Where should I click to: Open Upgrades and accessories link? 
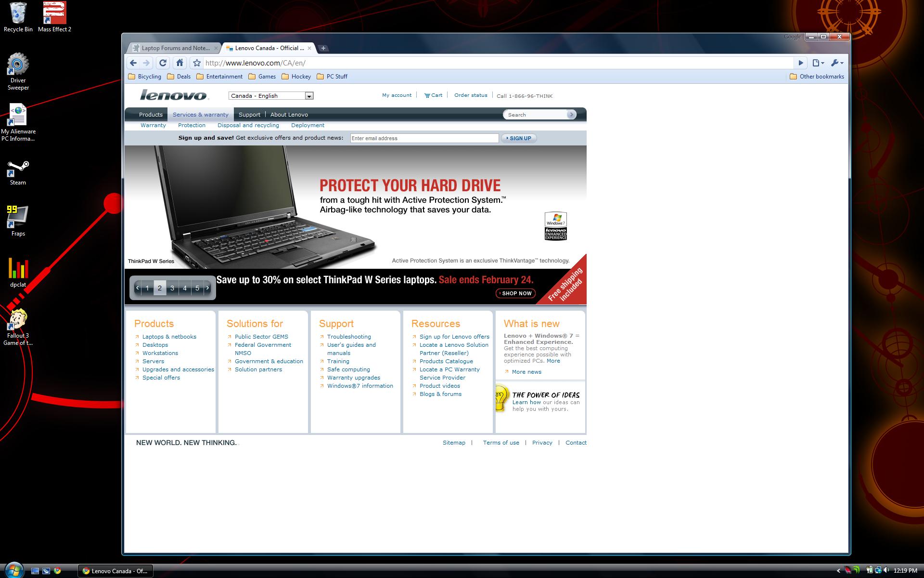(x=178, y=369)
